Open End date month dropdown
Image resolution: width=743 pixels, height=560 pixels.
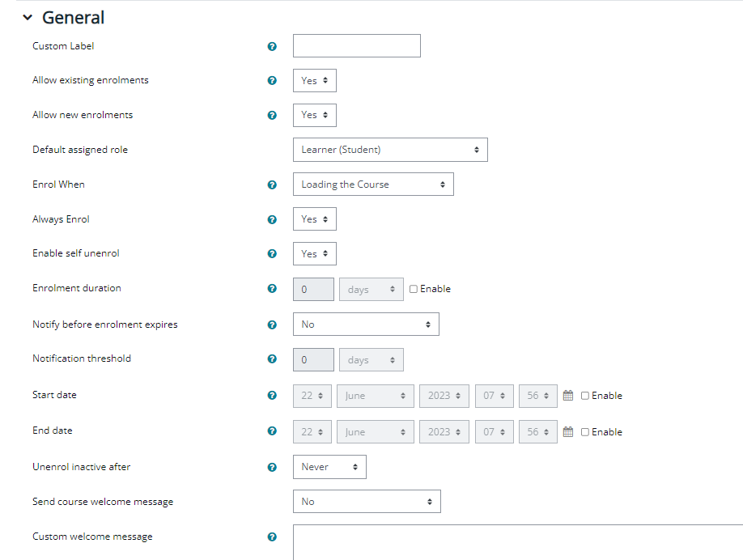pyautogui.click(x=376, y=431)
